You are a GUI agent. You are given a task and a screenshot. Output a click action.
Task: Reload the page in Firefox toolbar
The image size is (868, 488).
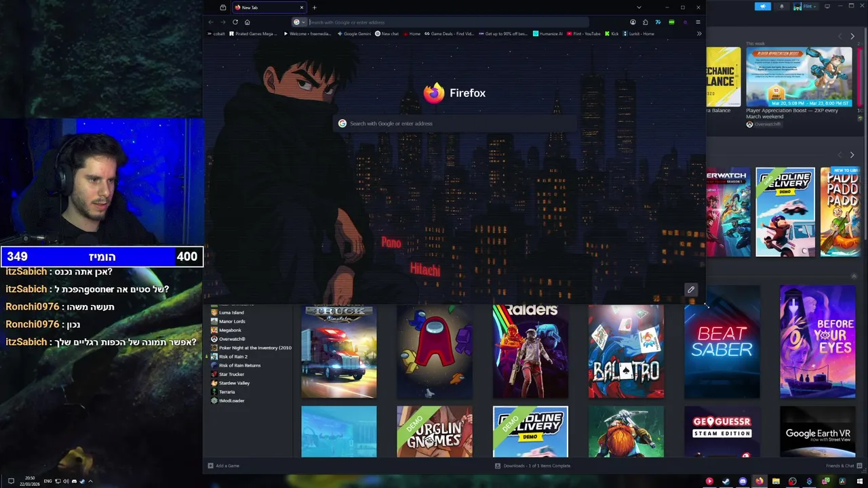point(235,22)
